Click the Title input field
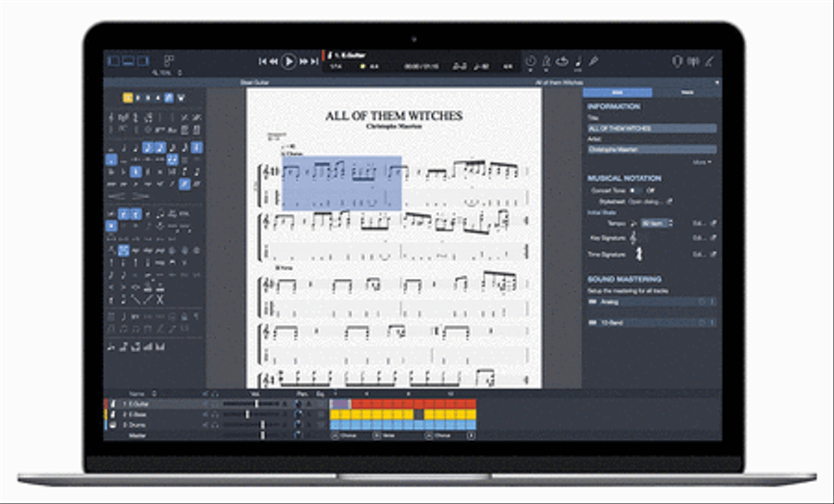834x504 pixels. click(x=652, y=128)
